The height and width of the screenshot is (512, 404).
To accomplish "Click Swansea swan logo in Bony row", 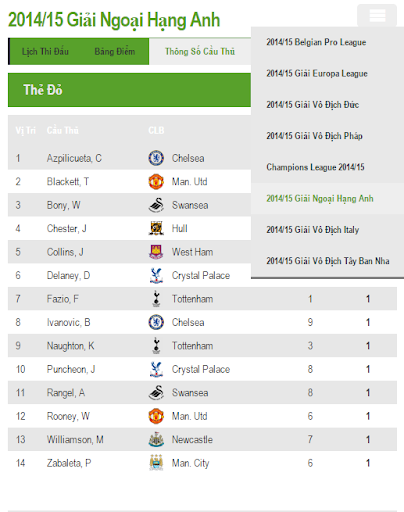I will pos(156,205).
